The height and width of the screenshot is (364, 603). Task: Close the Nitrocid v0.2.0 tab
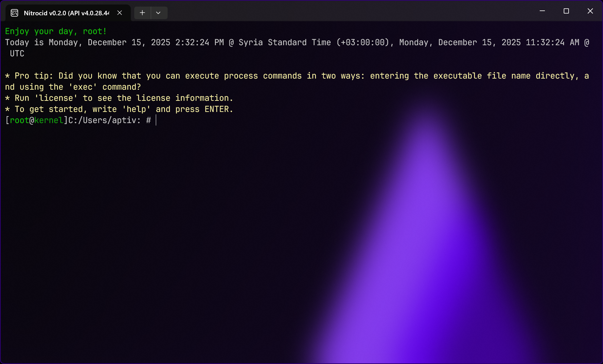click(x=120, y=13)
